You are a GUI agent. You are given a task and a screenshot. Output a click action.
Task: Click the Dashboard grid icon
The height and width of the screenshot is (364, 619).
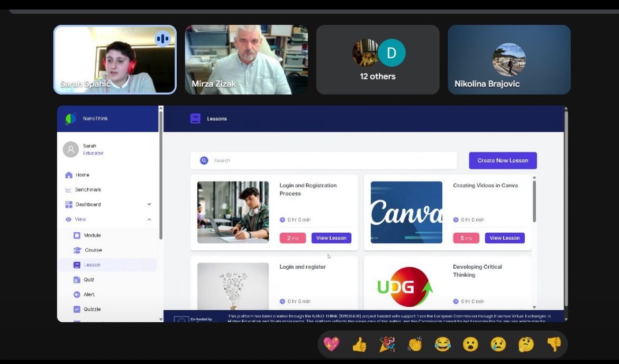tap(69, 205)
